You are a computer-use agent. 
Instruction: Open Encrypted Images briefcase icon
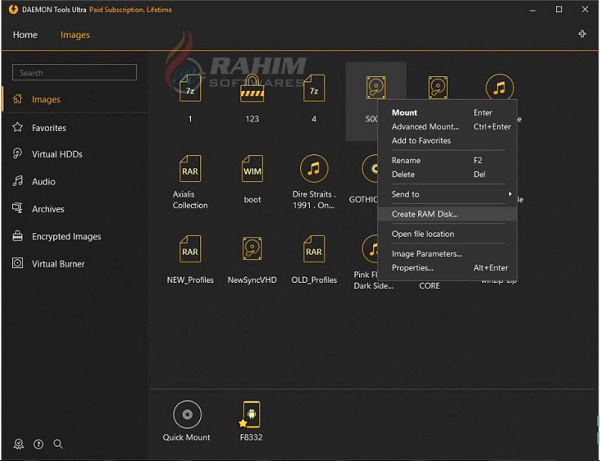click(18, 236)
